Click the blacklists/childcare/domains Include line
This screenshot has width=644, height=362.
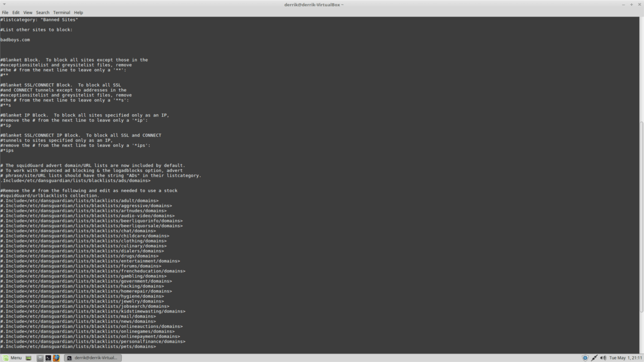pos(85,236)
